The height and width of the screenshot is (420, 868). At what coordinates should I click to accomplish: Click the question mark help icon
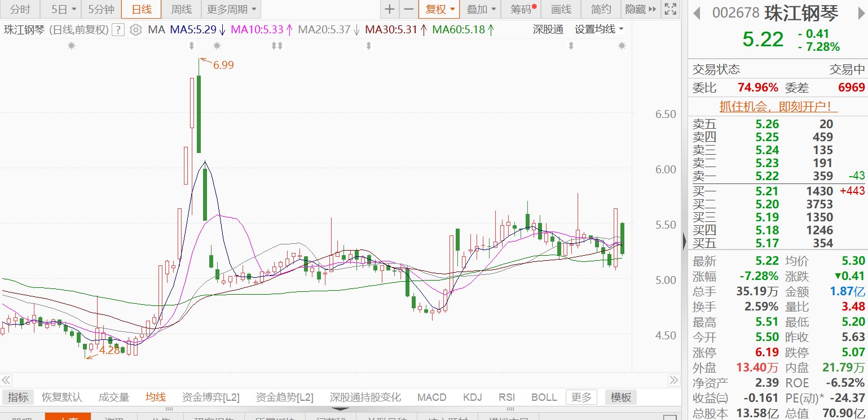coord(118,30)
